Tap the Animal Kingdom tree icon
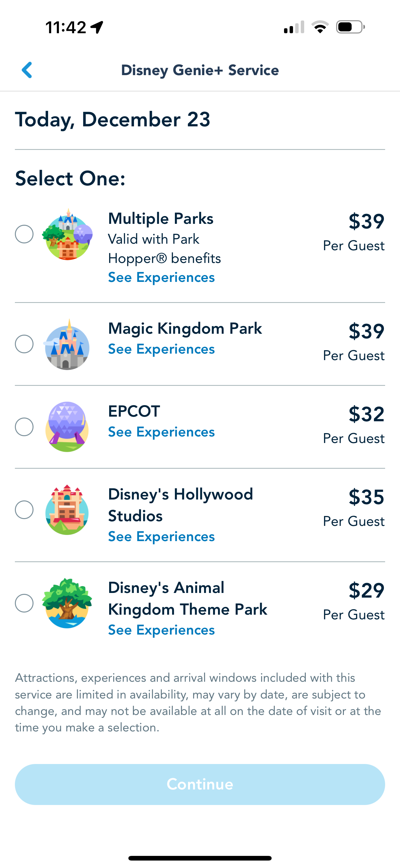400x868 pixels. [x=67, y=603]
